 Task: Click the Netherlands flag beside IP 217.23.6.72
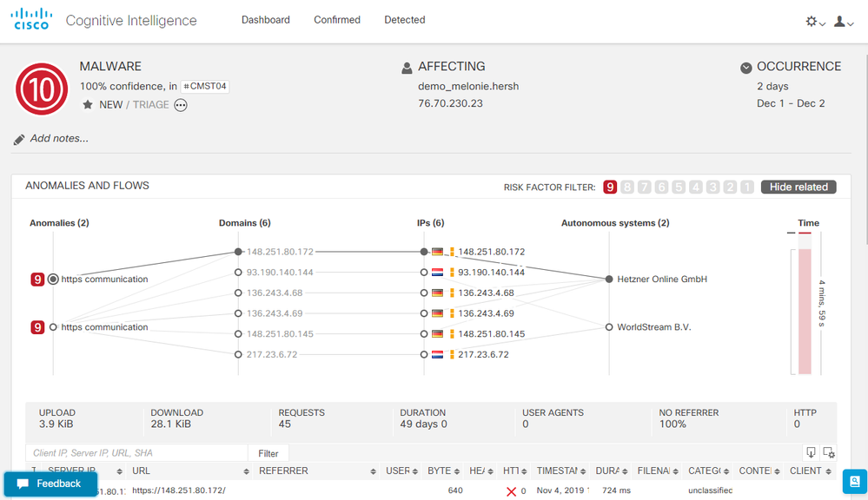437,354
